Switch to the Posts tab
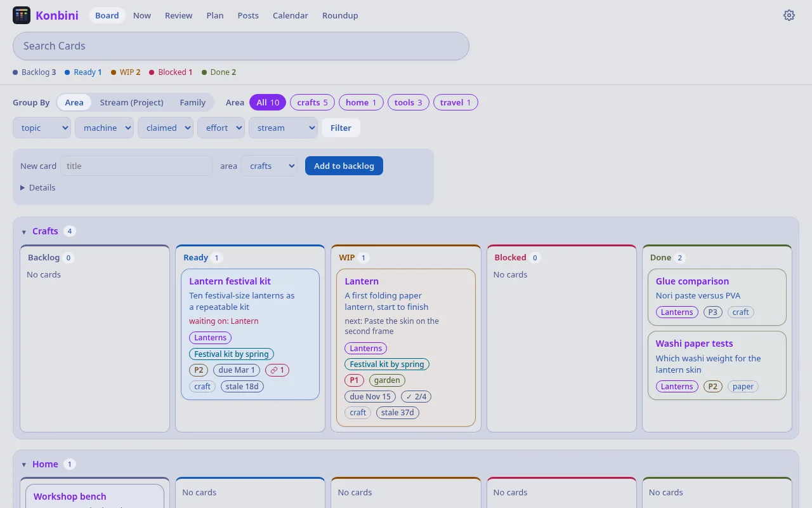 click(248, 15)
